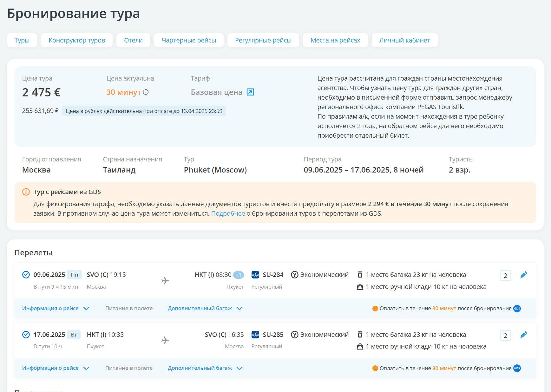551x392 pixels.
Task: Click the GDS badge on the SU-284 flight
Action: point(517,309)
